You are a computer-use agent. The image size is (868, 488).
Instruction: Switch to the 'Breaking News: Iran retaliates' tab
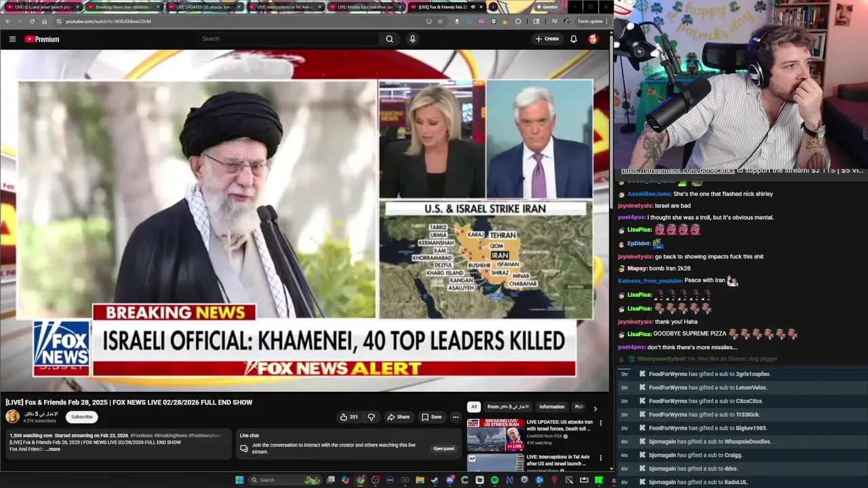pyautogui.click(x=123, y=7)
